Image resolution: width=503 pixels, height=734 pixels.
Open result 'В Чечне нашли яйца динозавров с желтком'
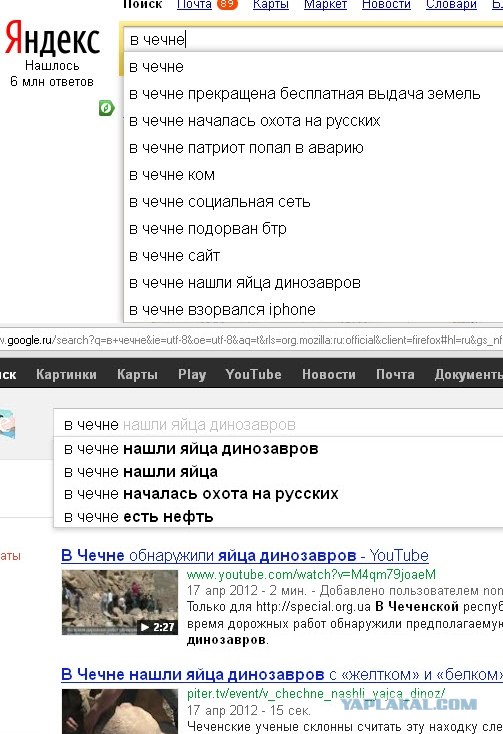click(x=282, y=674)
